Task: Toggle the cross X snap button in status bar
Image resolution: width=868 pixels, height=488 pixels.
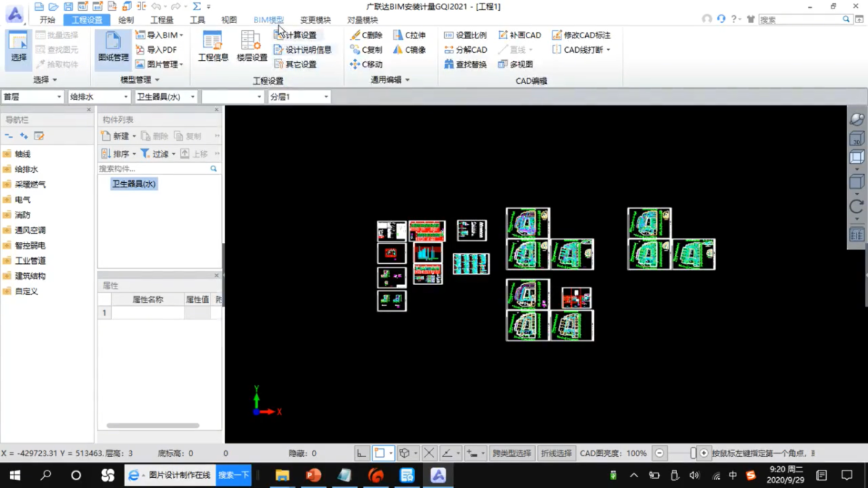Action: [x=429, y=453]
